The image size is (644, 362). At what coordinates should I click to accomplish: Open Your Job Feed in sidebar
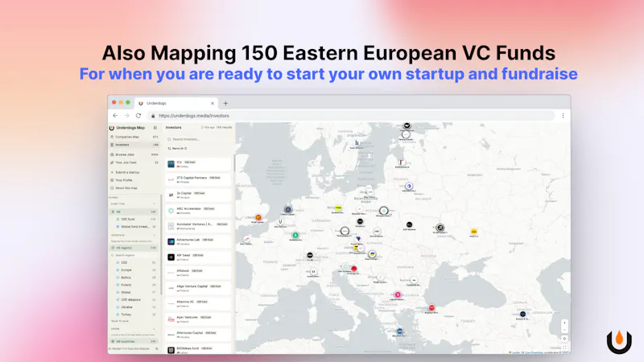point(134,162)
